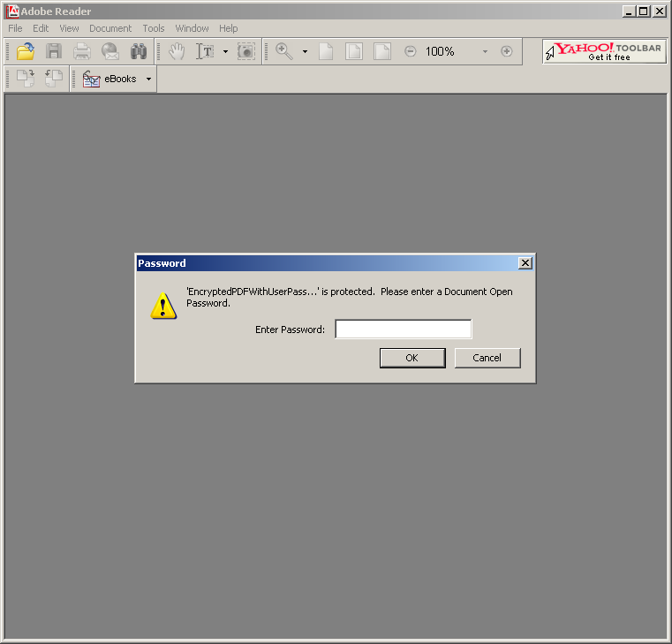Open the Tools menu
The image size is (672, 644).
click(x=154, y=28)
